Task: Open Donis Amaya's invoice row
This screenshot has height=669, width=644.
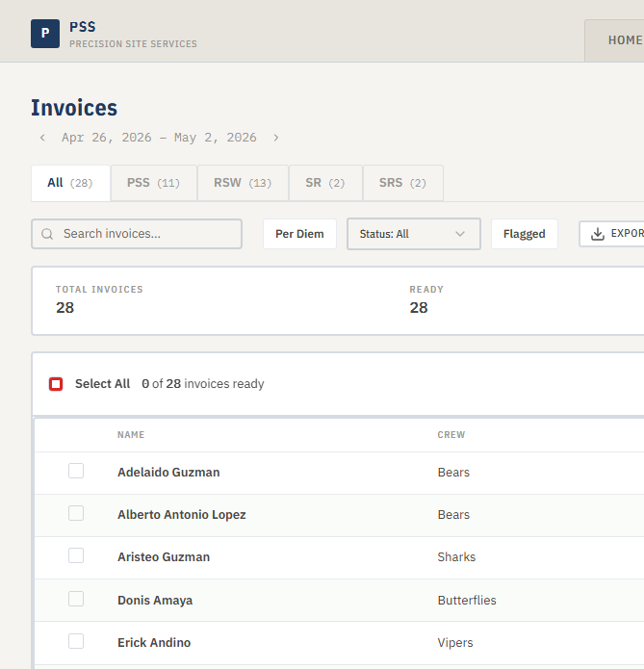Action: (x=339, y=601)
